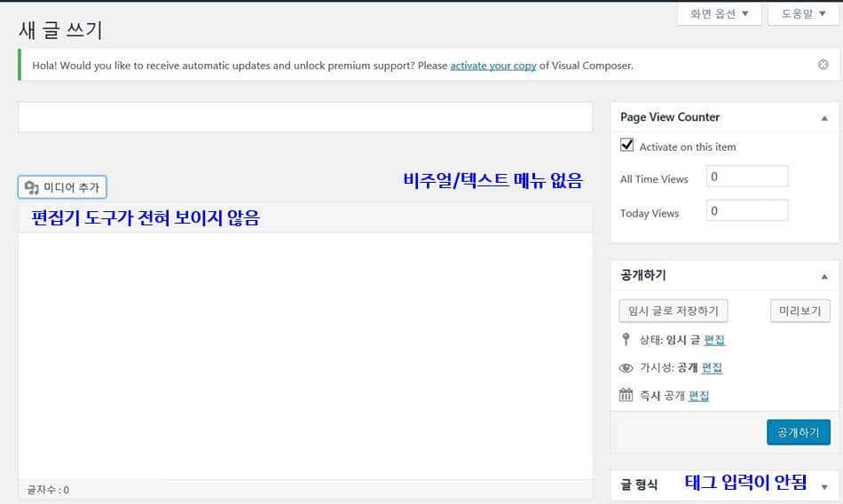Click the post title input field
The width and height of the screenshot is (843, 504).
[x=305, y=117]
